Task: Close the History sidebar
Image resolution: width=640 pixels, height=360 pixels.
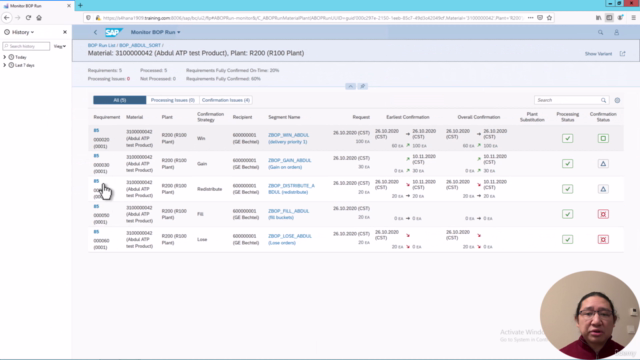Action: [x=64, y=32]
